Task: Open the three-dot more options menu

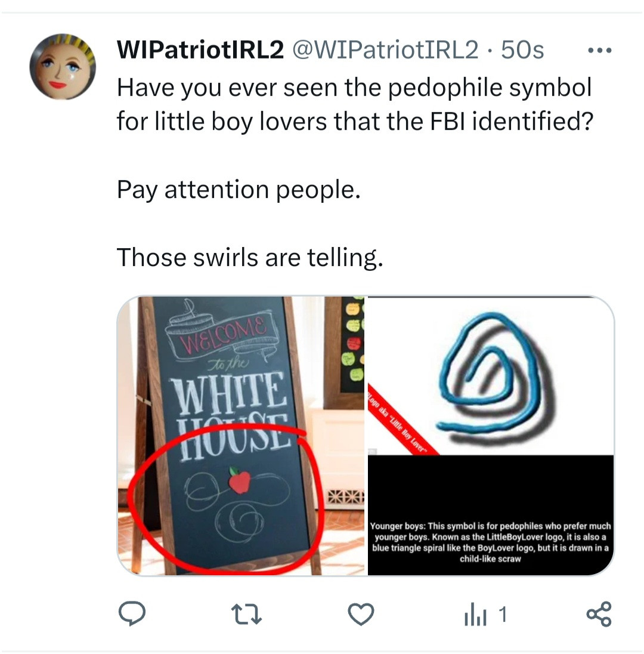Action: pyautogui.click(x=599, y=51)
